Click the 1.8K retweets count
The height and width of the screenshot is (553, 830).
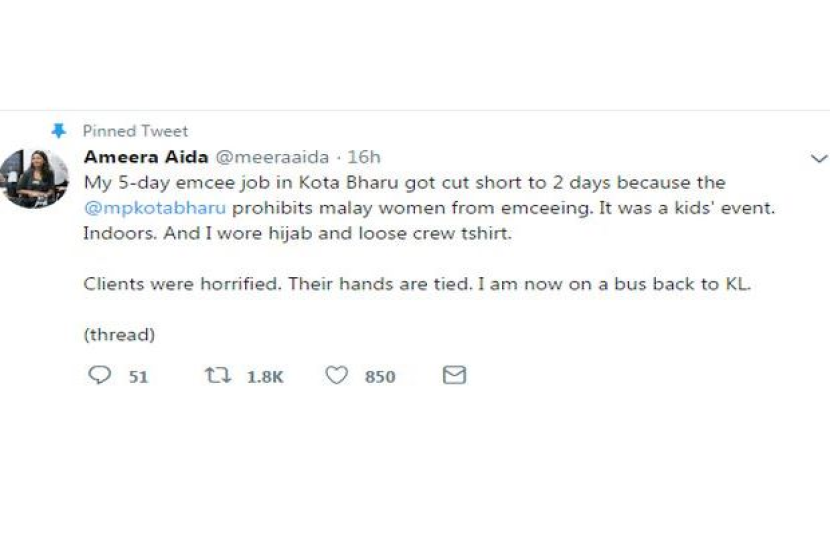pyautogui.click(x=265, y=377)
